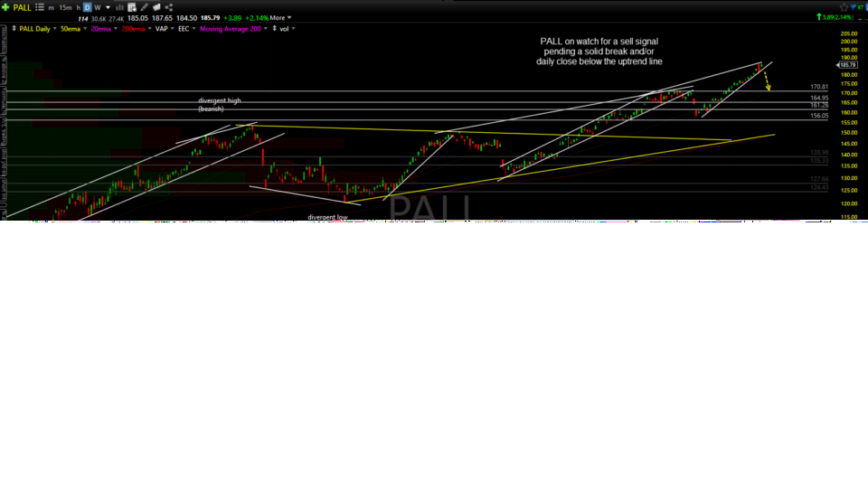This screenshot has height=500, width=868.
Task: Switch to the minute 'm' timeframe
Action: pyautogui.click(x=51, y=8)
